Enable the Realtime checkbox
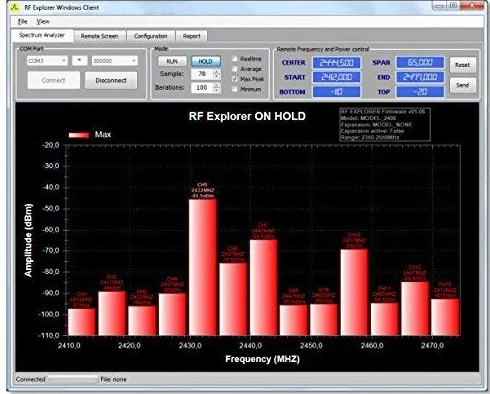Screen dimensions: 490x394 tap(235, 59)
